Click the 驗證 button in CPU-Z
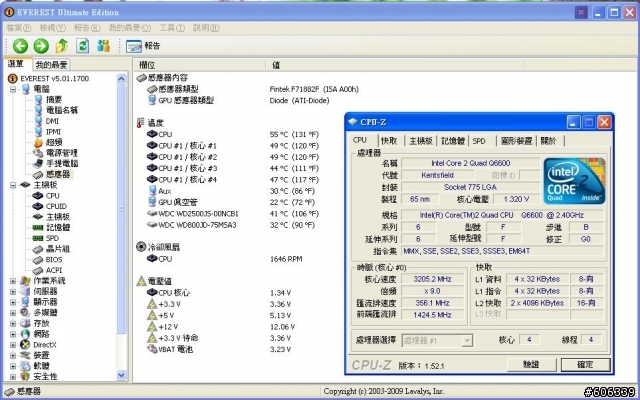The height and width of the screenshot is (400, 640). (531, 364)
